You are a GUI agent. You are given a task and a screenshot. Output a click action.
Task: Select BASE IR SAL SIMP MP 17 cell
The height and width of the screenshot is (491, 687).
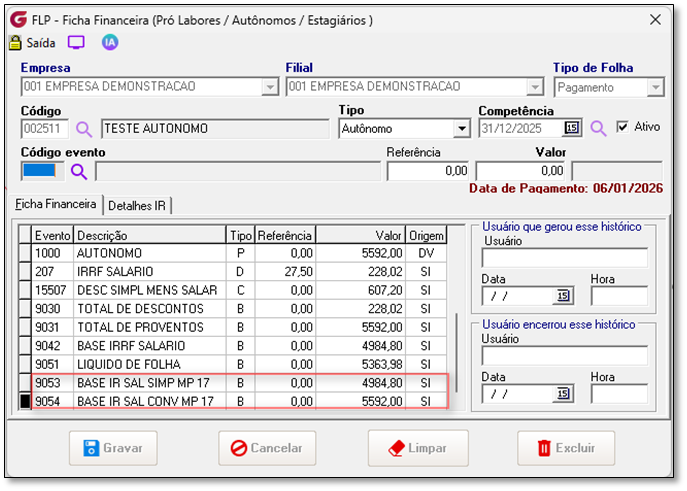(x=149, y=383)
